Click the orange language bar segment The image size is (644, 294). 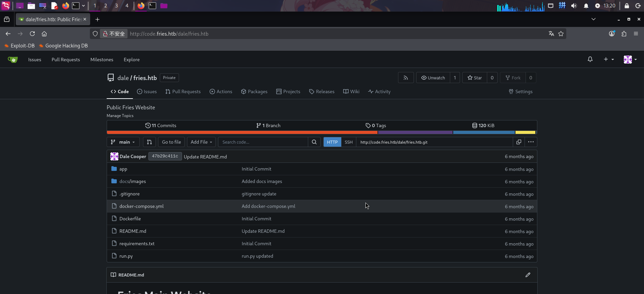[242, 133]
